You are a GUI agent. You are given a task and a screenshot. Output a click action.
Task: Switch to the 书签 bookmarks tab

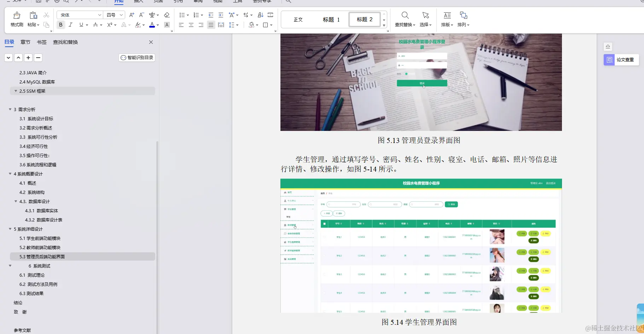(x=42, y=42)
